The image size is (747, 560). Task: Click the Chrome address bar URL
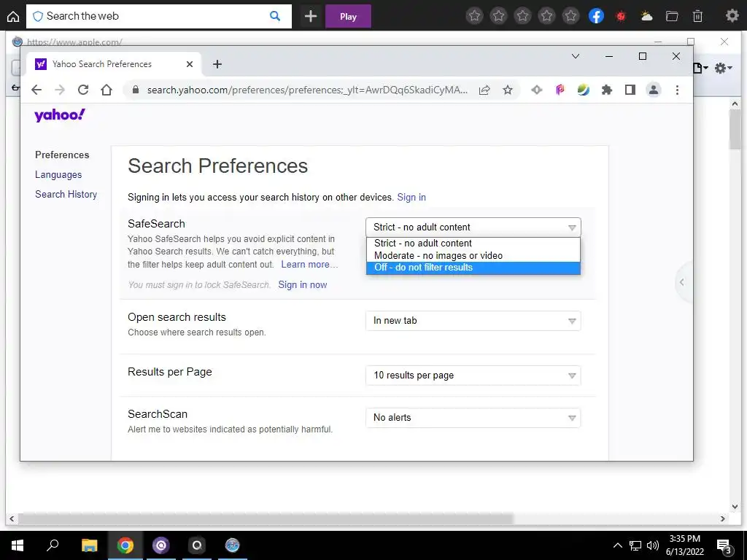click(x=307, y=90)
